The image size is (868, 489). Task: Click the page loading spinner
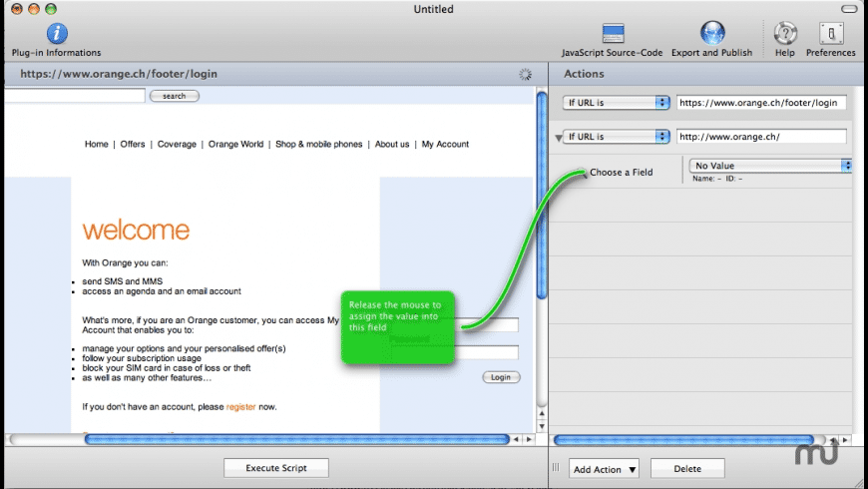pyautogui.click(x=526, y=74)
